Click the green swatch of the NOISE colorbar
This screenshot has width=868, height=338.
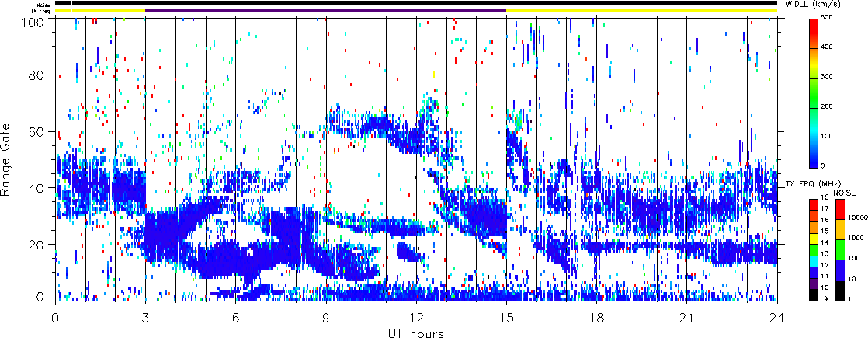[840, 250]
